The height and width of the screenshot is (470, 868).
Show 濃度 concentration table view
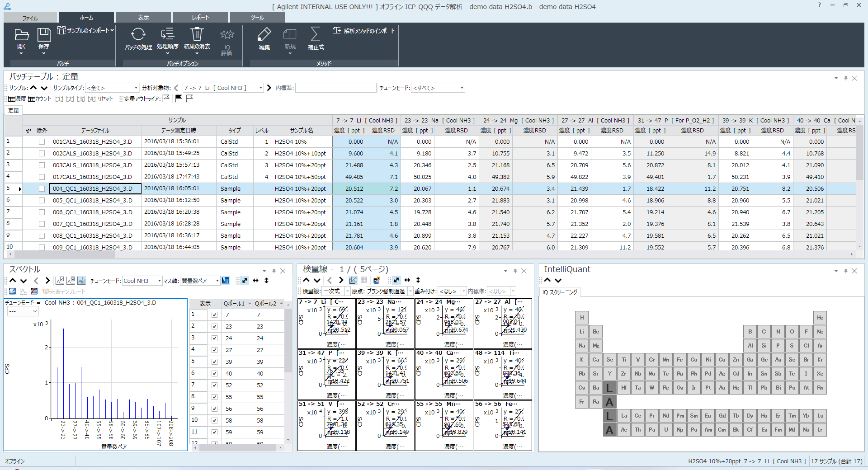point(17,99)
